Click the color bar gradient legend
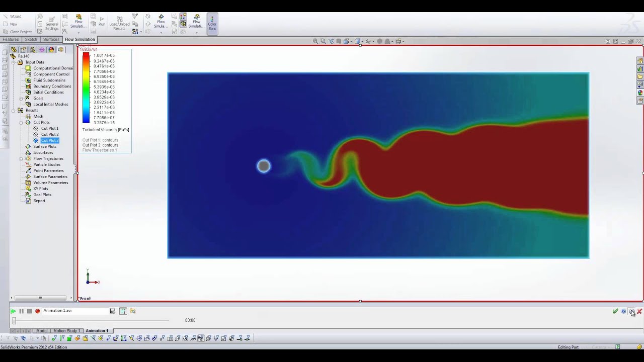The width and height of the screenshot is (644, 362). [x=86, y=88]
